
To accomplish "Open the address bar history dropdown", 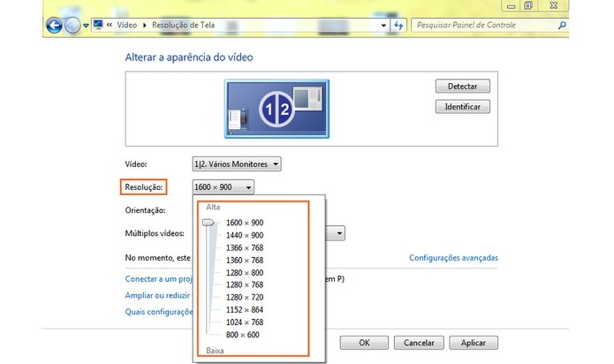I will tap(383, 25).
